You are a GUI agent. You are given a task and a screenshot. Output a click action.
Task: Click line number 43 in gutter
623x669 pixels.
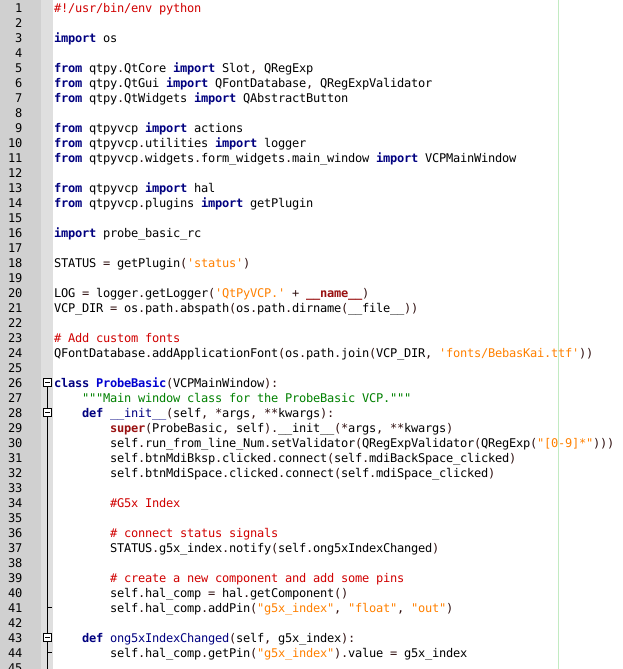pos(15,638)
